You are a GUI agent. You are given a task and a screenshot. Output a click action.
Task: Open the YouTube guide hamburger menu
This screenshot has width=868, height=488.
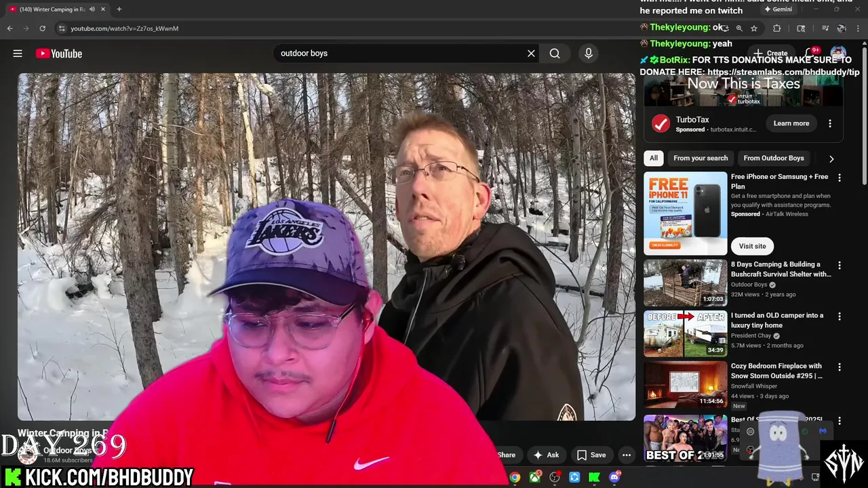18,54
